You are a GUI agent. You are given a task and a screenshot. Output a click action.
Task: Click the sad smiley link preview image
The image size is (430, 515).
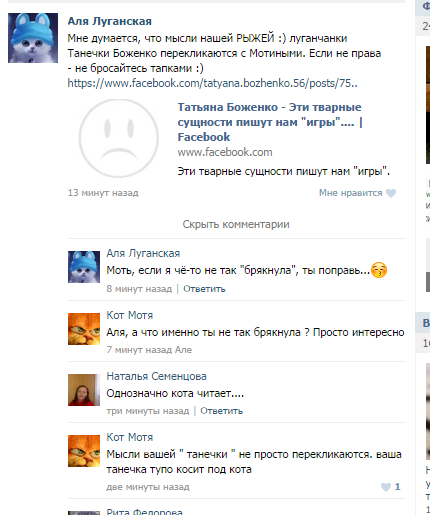[x=119, y=138]
